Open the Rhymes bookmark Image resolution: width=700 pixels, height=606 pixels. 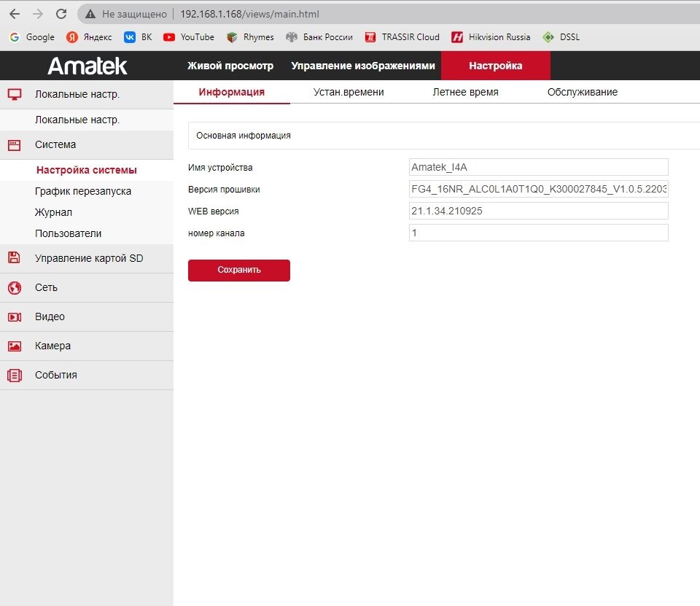250,37
